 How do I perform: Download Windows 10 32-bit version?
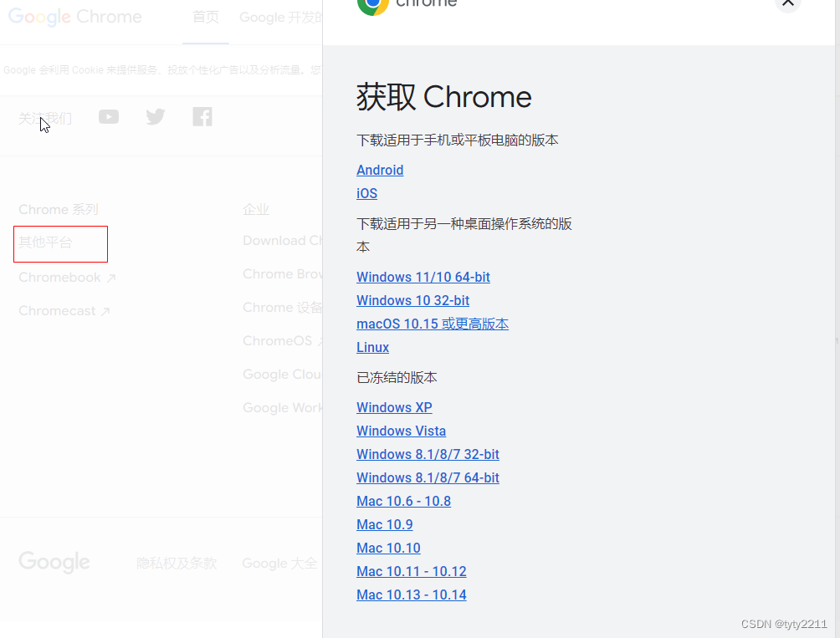pyautogui.click(x=413, y=301)
